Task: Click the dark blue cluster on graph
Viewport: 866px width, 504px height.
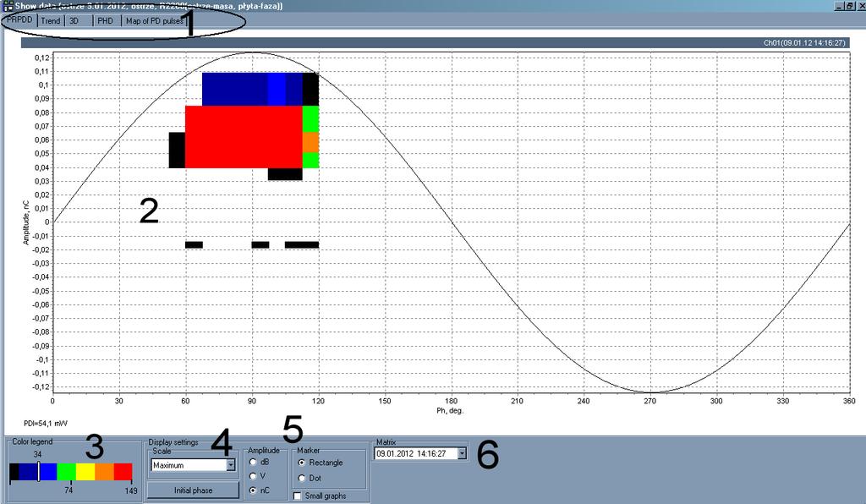Action: [235, 89]
